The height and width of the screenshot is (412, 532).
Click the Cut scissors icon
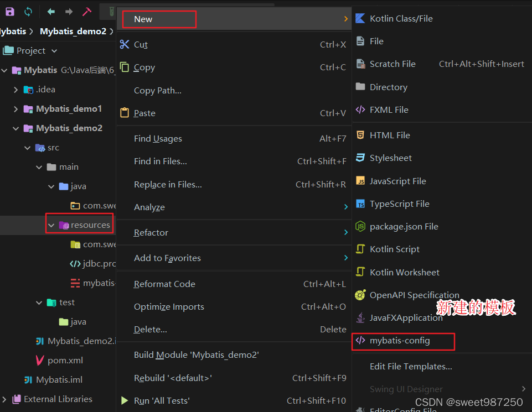125,44
